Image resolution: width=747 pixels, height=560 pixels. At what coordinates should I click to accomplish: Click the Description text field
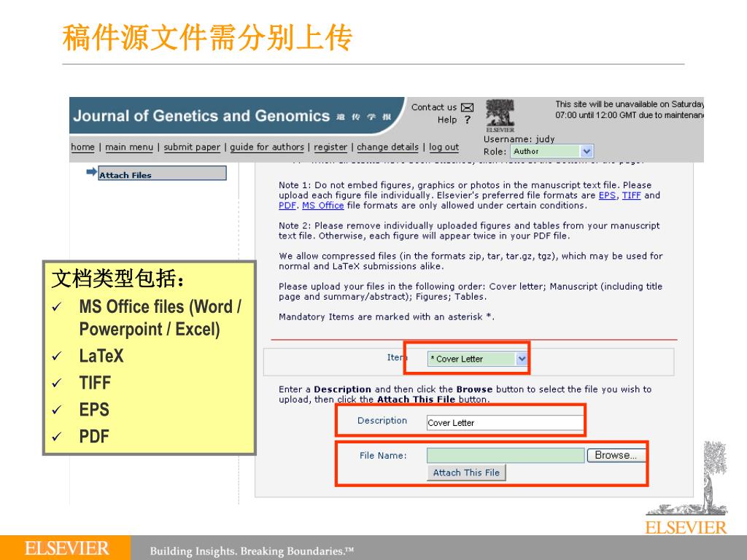pyautogui.click(x=505, y=423)
